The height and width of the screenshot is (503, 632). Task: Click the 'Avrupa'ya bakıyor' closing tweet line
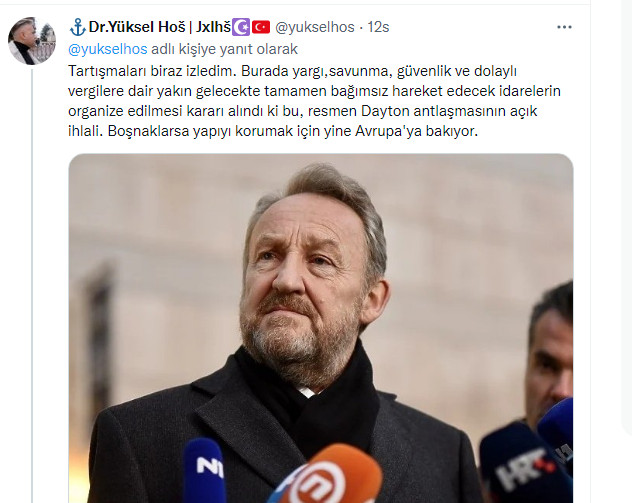(416, 131)
